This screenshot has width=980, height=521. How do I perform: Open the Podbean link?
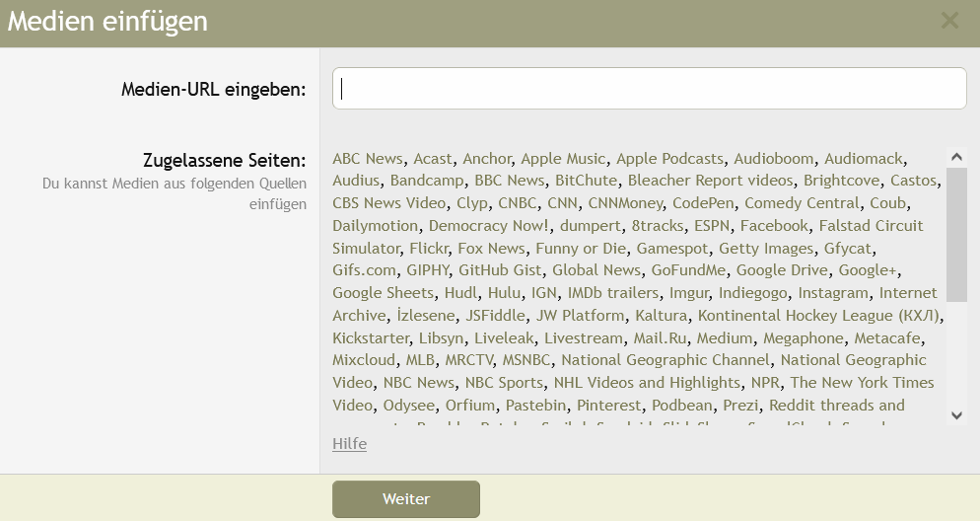point(682,405)
